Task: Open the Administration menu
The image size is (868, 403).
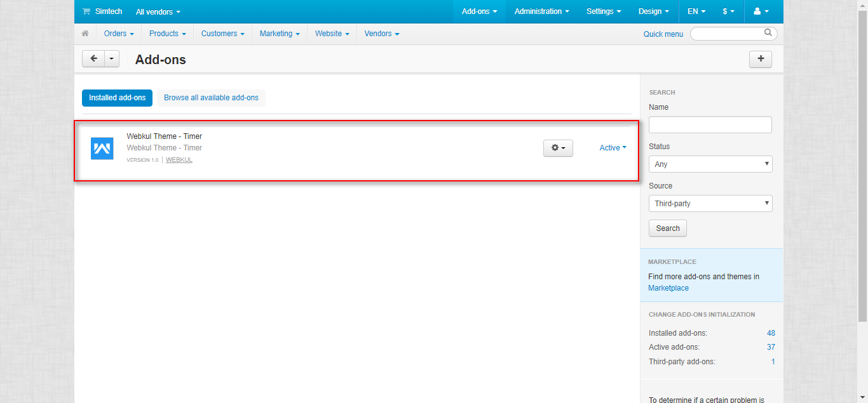Action: pos(541,11)
